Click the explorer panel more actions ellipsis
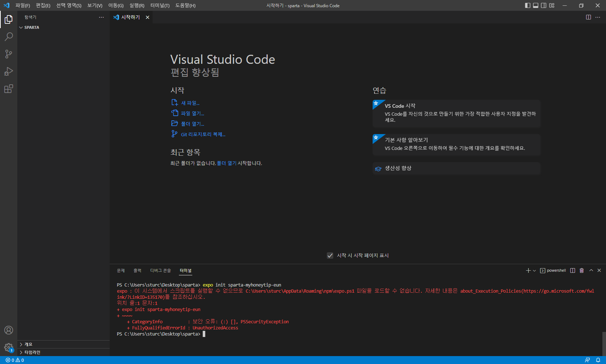Image resolution: width=606 pixels, height=364 pixels. coord(101,17)
